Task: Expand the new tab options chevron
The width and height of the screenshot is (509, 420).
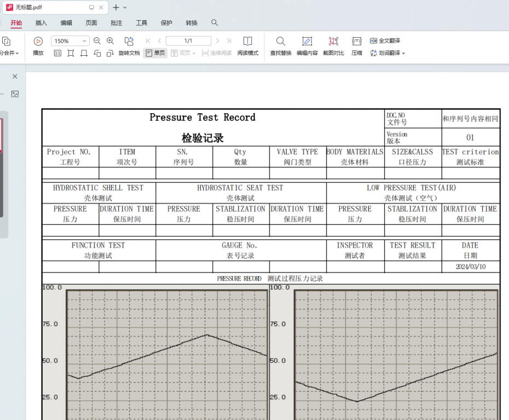Action: (x=125, y=8)
